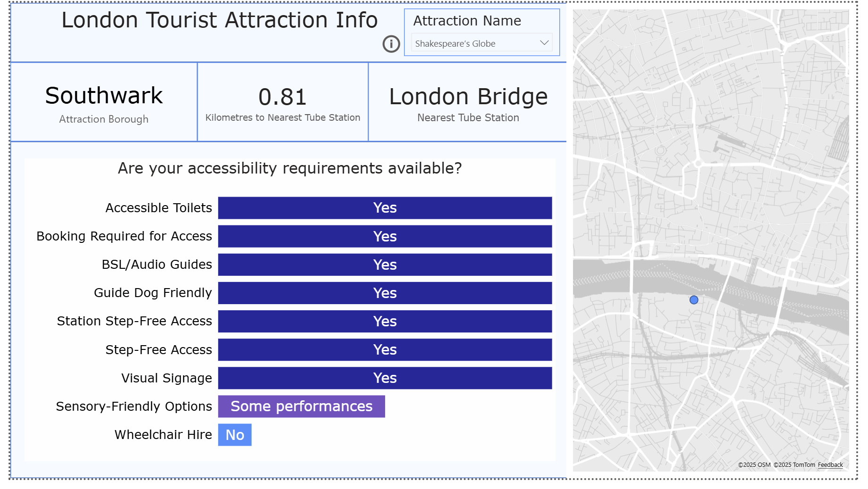Click the information icon near the title
The width and height of the screenshot is (868, 489).
[391, 44]
